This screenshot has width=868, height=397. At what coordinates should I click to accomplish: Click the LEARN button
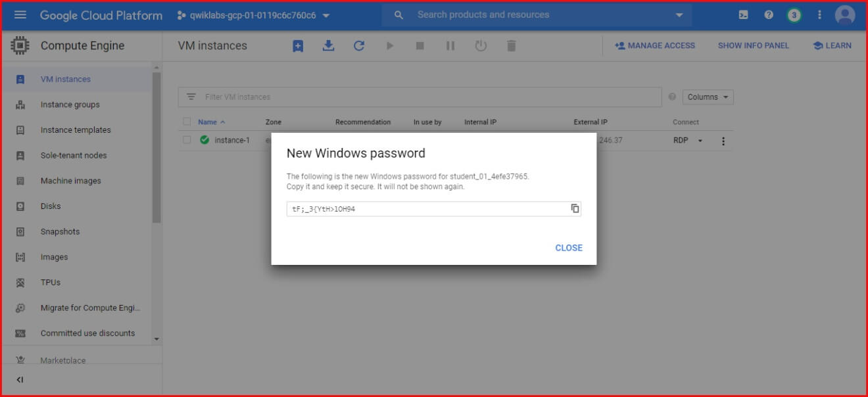pyautogui.click(x=832, y=45)
